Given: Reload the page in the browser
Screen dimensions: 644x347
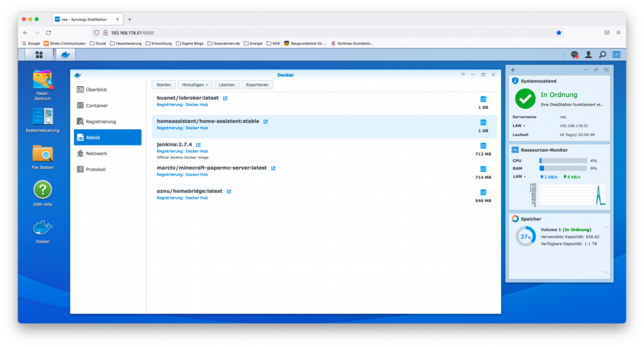Looking at the screenshot, I should tap(48, 33).
